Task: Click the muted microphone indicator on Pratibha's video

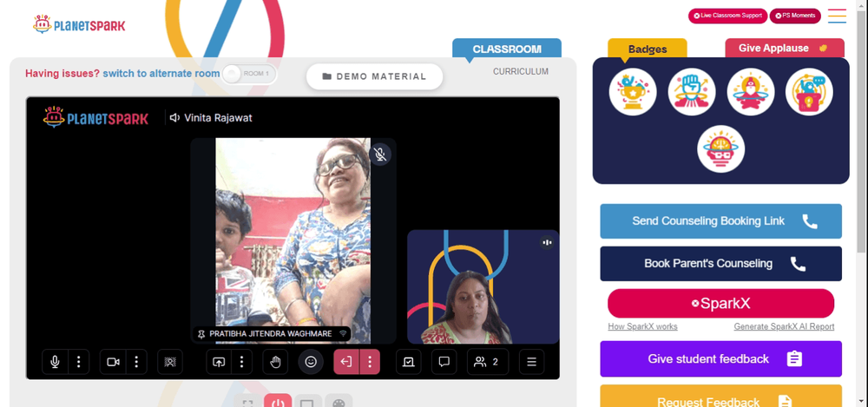Action: (380, 154)
